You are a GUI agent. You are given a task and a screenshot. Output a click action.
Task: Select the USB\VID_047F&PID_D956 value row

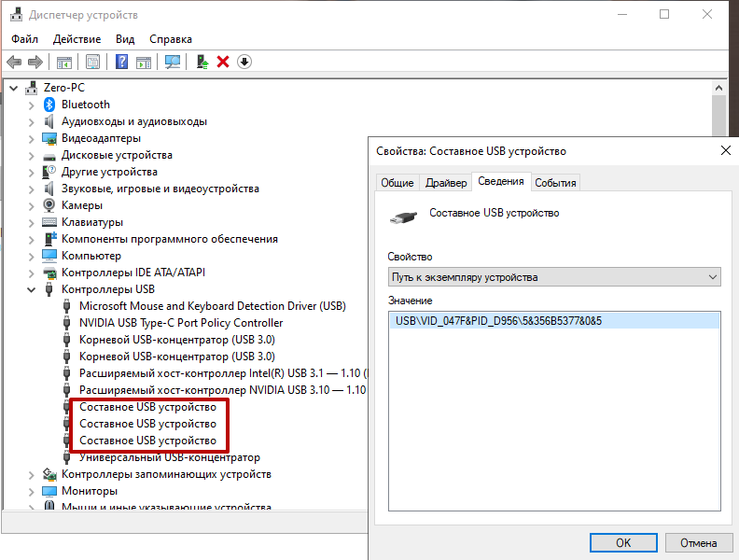[554, 321]
